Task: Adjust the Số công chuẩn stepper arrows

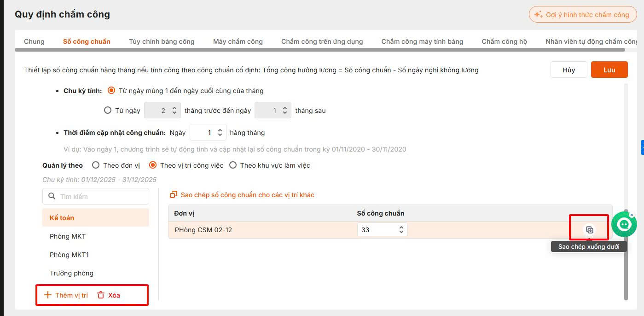Action: click(401, 230)
